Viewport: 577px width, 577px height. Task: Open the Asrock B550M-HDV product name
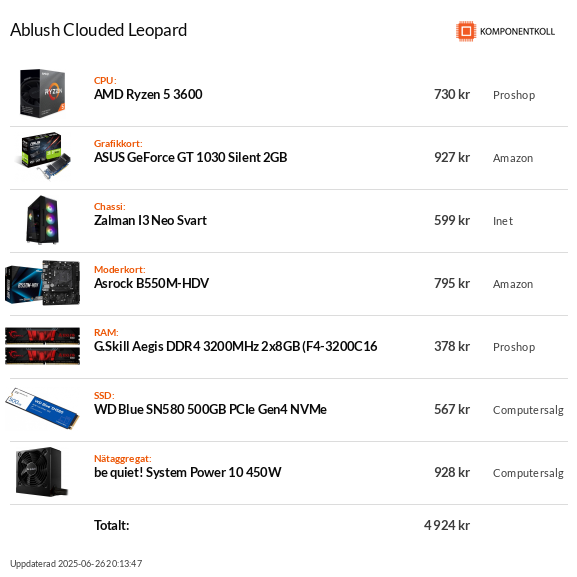click(x=151, y=283)
